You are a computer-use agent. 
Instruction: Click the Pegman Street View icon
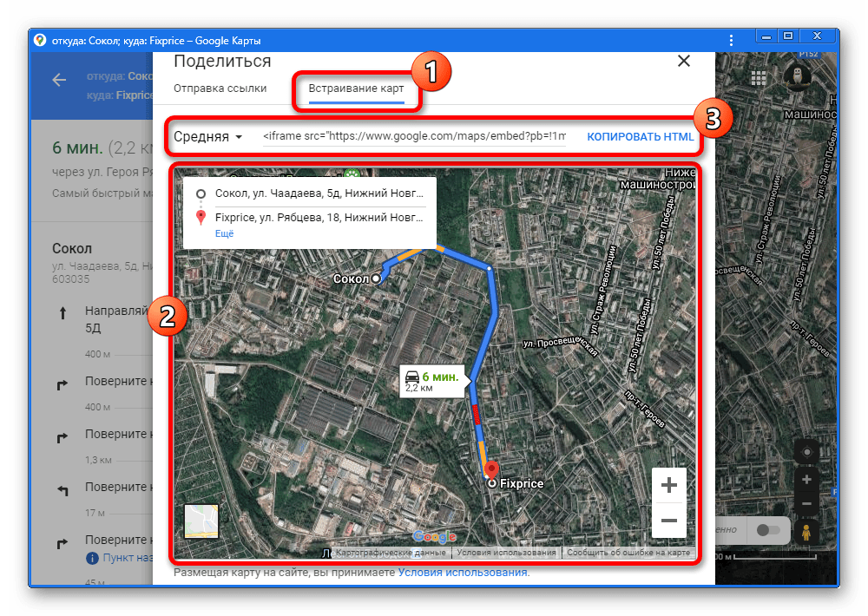coord(806,532)
